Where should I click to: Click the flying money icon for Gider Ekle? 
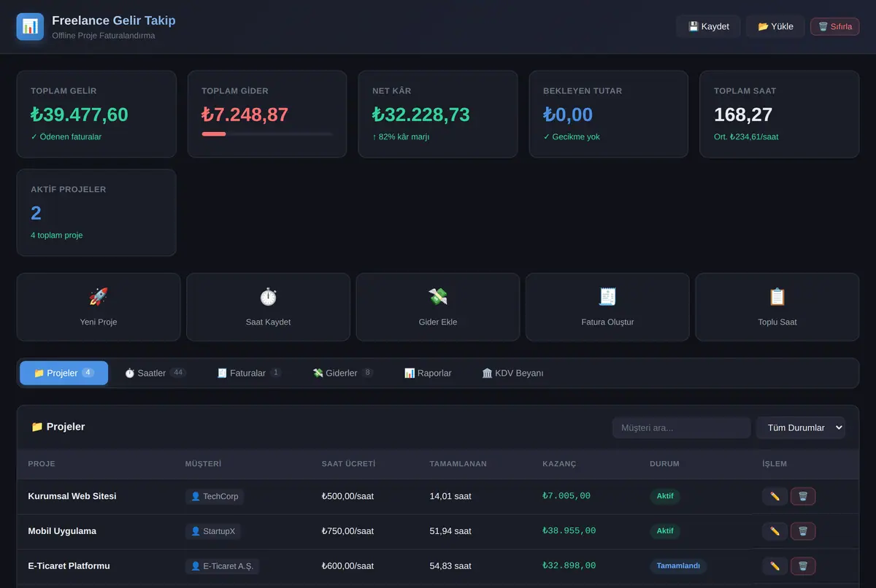pyautogui.click(x=438, y=297)
